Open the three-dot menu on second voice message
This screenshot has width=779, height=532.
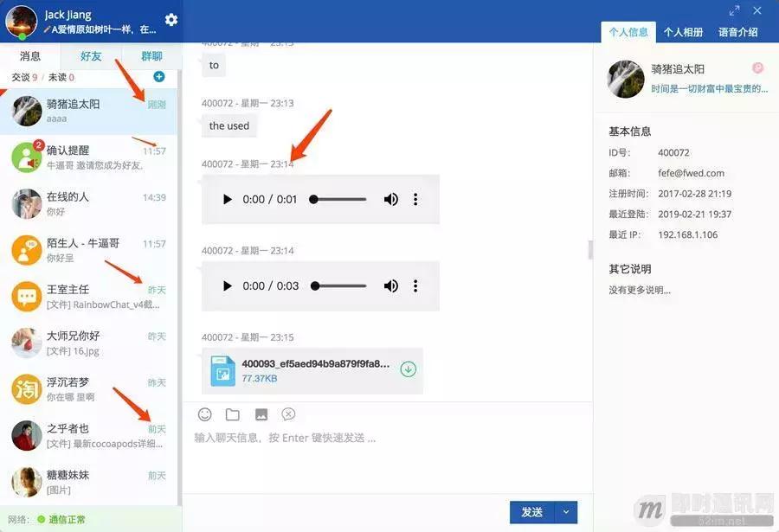point(415,285)
